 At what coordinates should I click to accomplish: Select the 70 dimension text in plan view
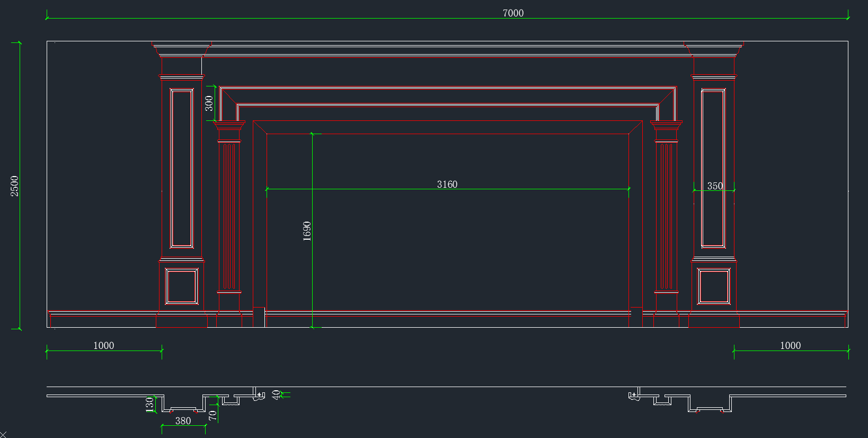coord(212,415)
